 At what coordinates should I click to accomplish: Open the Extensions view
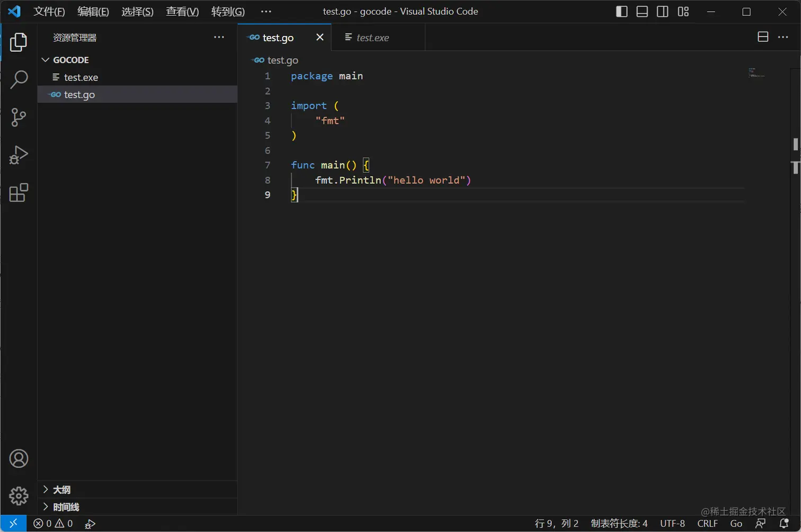click(x=19, y=193)
